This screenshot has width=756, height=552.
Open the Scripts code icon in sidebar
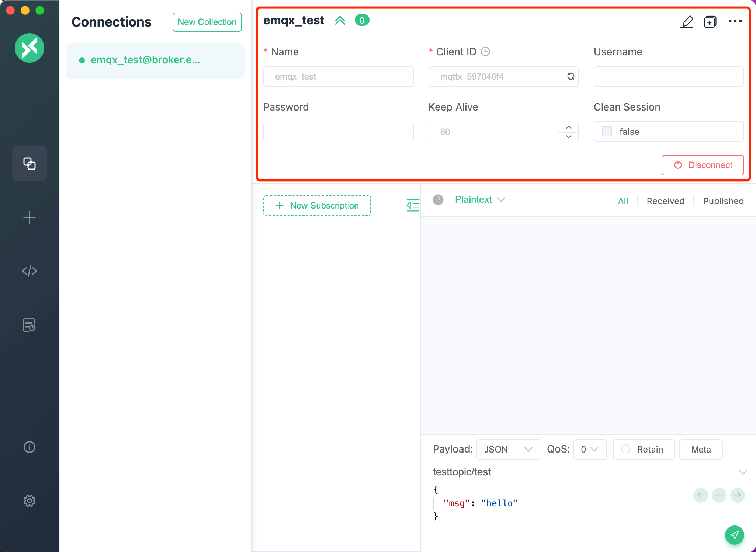(30, 271)
